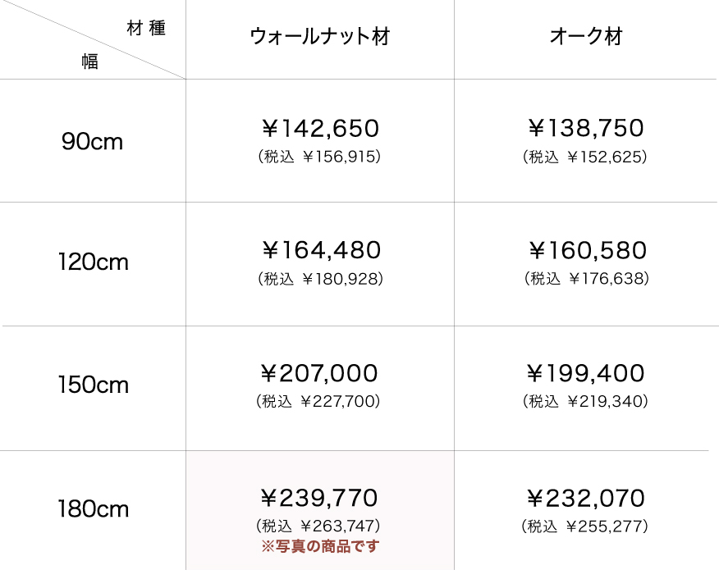This screenshot has width=719, height=588.
Task: Click the 180cm row label
Action: (x=93, y=509)
